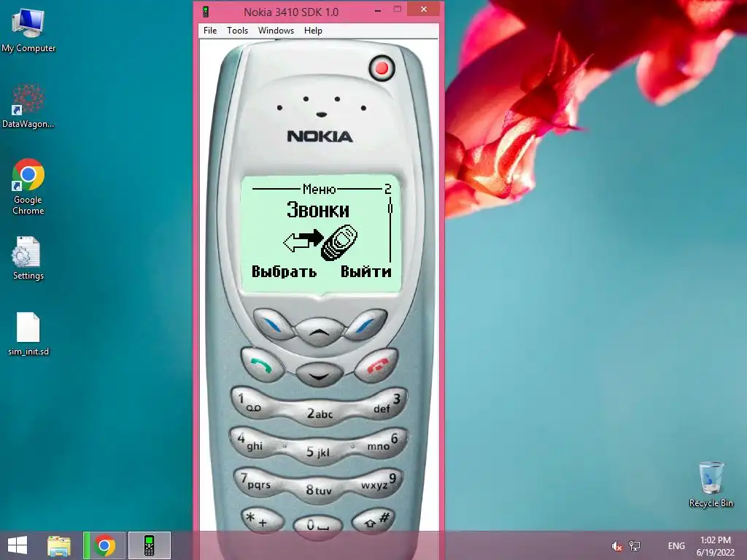Minimize the Nokia 3410 SDK window
The height and width of the screenshot is (560, 747).
click(x=378, y=9)
